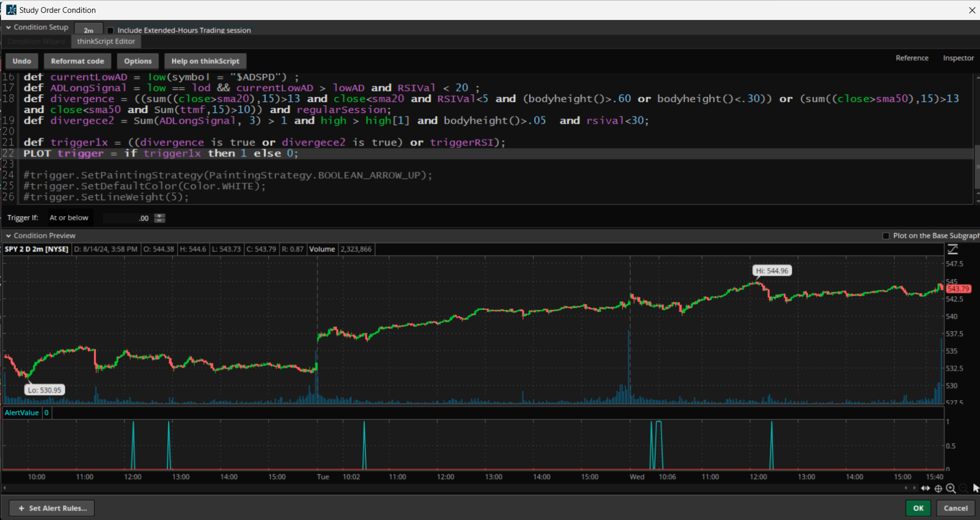The image size is (980, 520).
Task: Click the crosshair target icon below chart
Action: point(938,488)
